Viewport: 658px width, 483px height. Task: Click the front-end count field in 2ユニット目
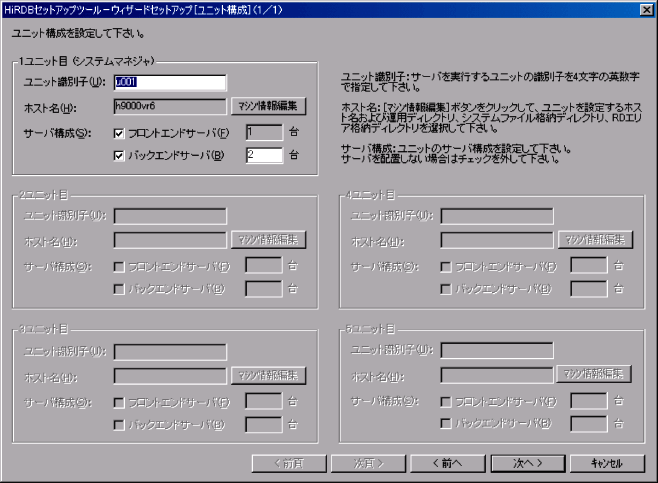(x=264, y=266)
